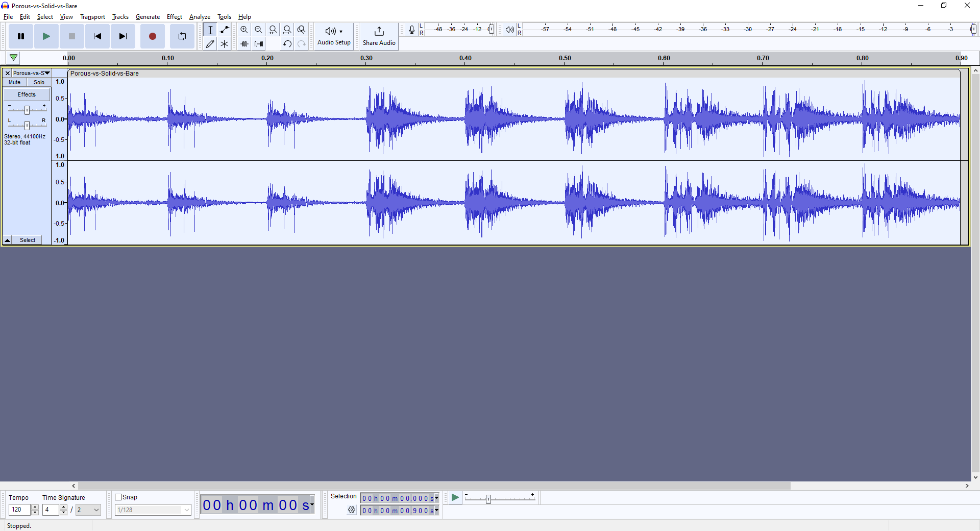980x531 pixels.
Task: Click the Zoom In magnifier
Action: (244, 30)
